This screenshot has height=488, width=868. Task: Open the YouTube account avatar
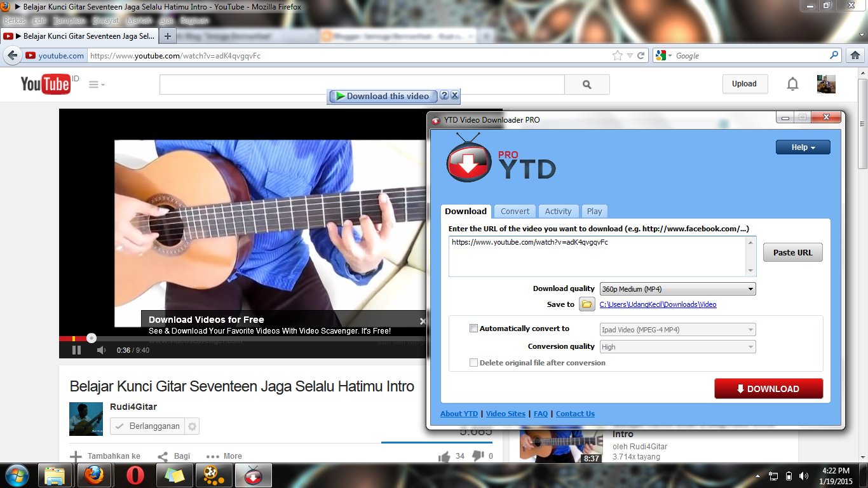click(x=826, y=84)
